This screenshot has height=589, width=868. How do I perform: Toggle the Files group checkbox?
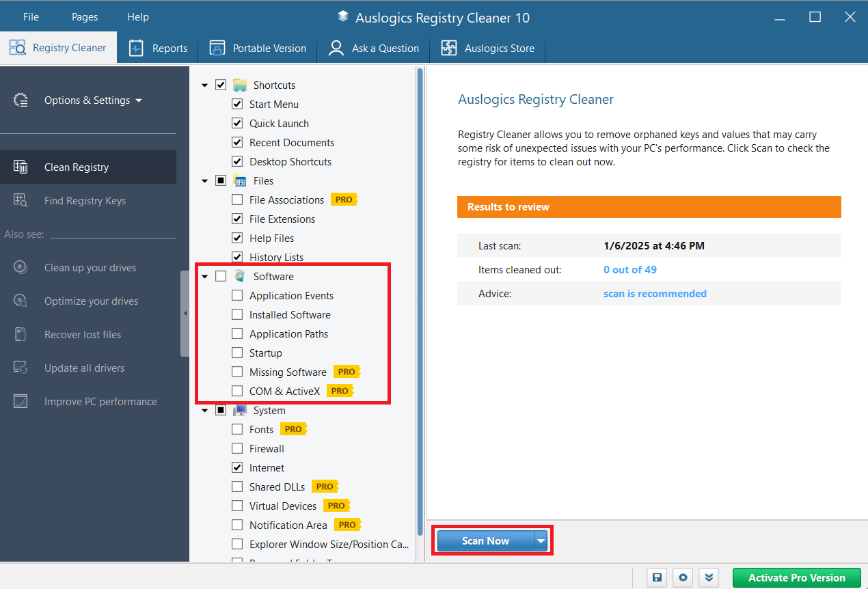coord(221,181)
